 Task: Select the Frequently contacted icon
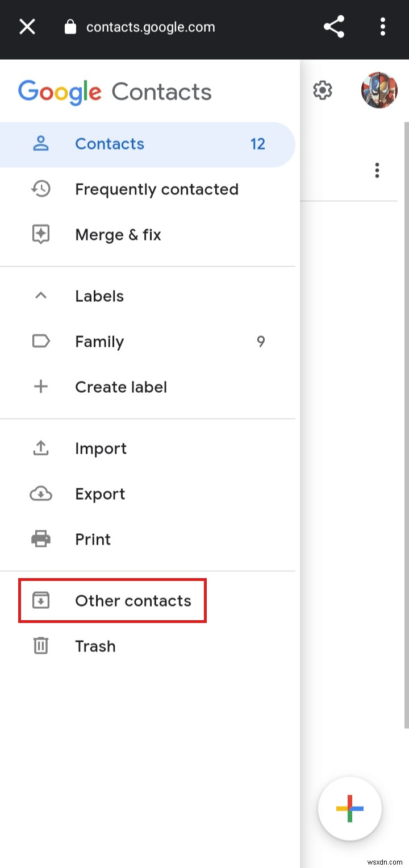point(40,189)
